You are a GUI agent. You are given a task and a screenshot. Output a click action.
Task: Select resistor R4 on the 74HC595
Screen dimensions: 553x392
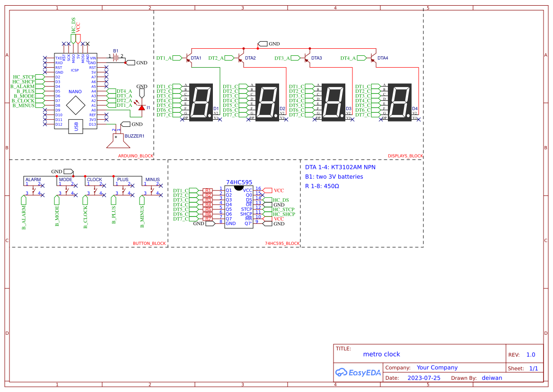point(208,204)
